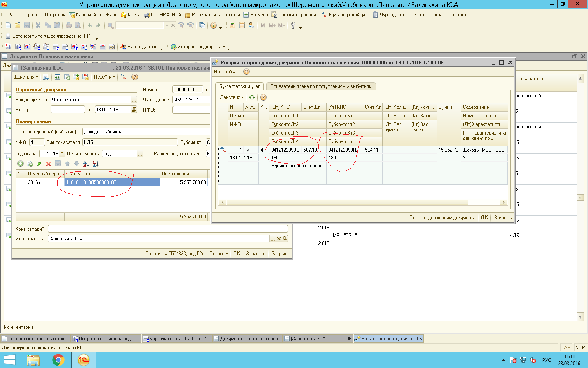
Task: Click the magnifier icon in Исполнитель field
Action: pyautogui.click(x=285, y=239)
